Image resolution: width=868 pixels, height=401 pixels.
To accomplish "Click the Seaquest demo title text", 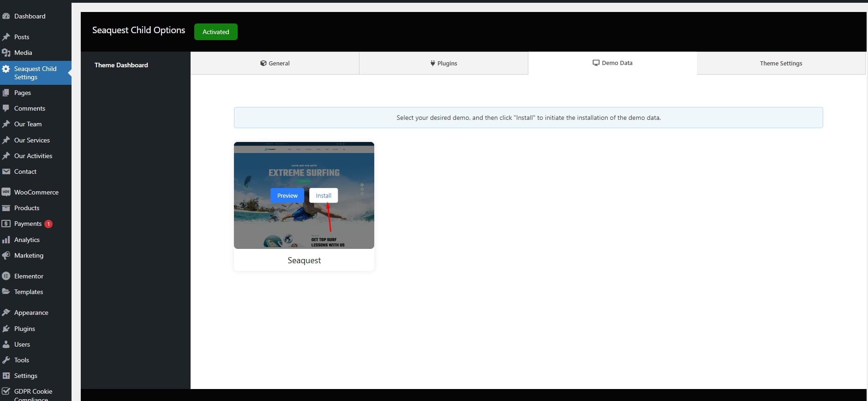I will 304,260.
